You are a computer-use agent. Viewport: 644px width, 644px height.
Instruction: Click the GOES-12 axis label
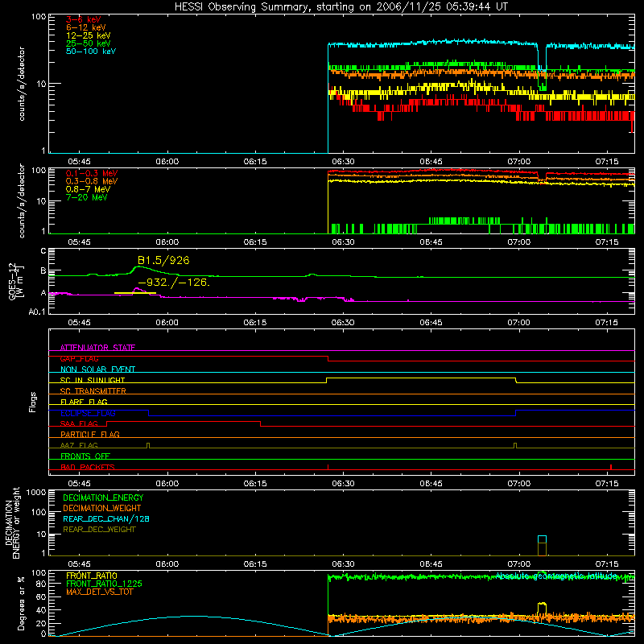(x=16, y=282)
